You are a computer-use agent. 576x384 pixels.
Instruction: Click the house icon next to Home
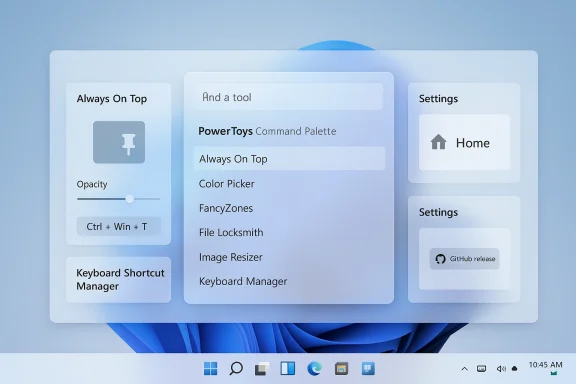(438, 142)
